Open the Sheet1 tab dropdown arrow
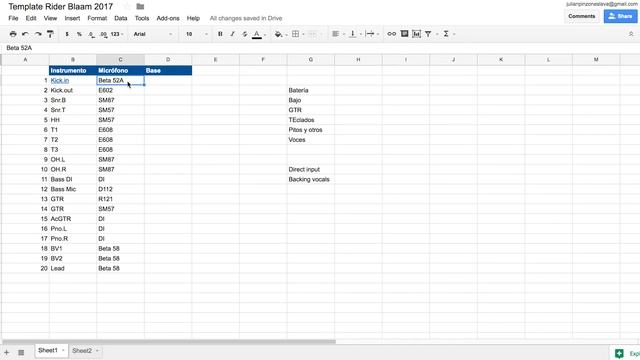This screenshot has height=360, width=640. click(63, 351)
